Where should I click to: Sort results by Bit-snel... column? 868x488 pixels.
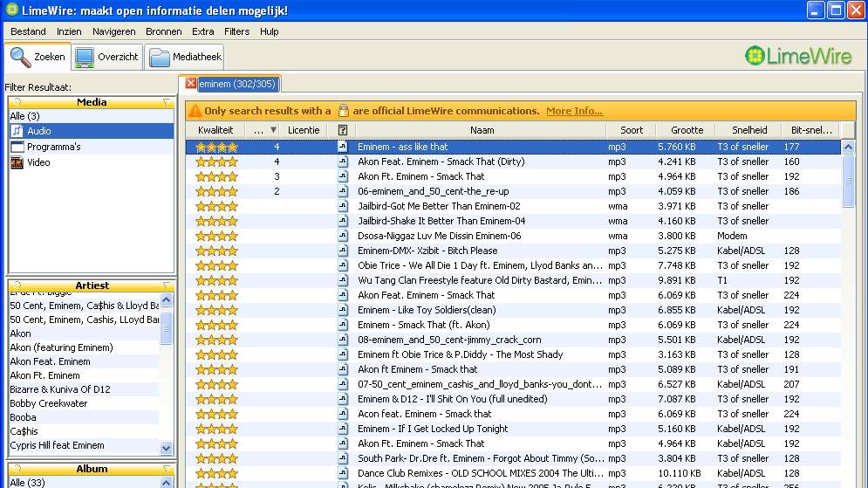coord(811,130)
